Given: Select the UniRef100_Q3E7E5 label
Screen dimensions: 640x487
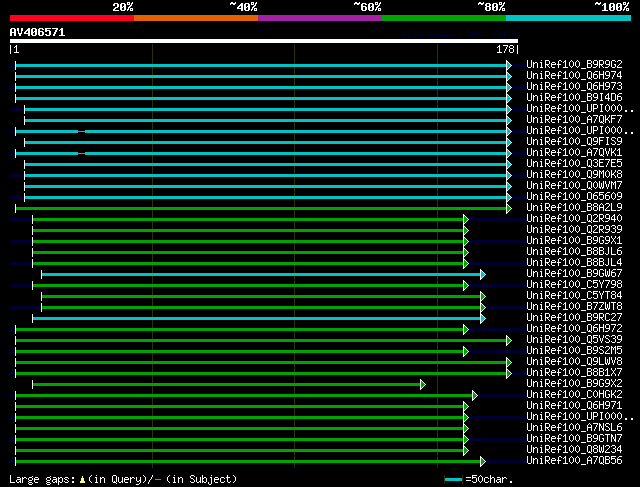Looking at the screenshot, I should pyautogui.click(x=574, y=164).
